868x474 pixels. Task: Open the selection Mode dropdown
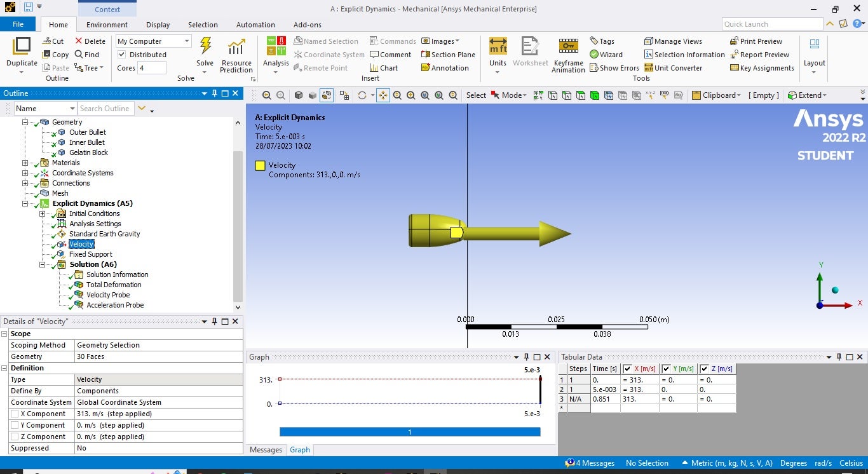509,95
